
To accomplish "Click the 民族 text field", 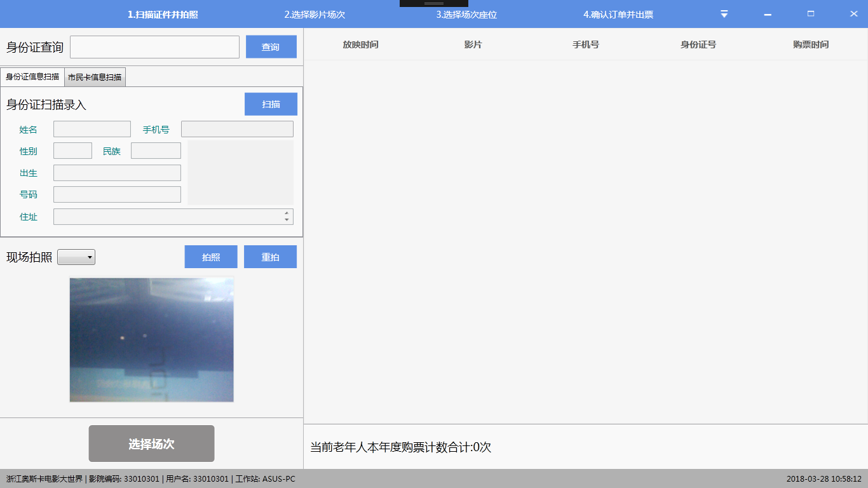I will (156, 151).
